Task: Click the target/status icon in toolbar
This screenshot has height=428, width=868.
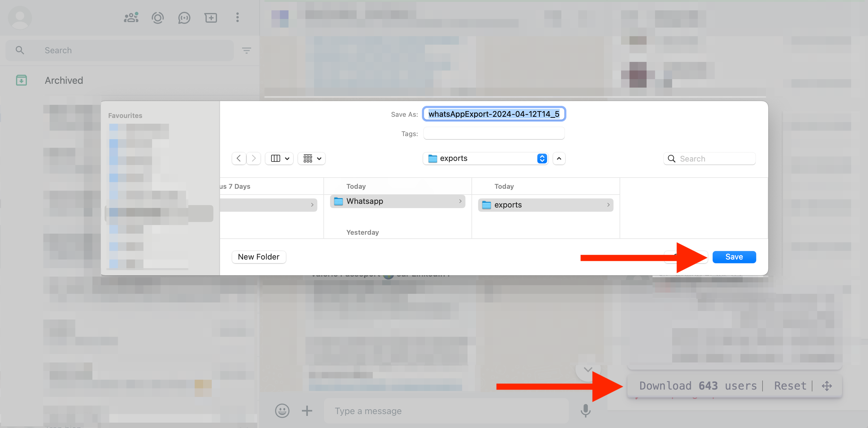Action: tap(157, 17)
